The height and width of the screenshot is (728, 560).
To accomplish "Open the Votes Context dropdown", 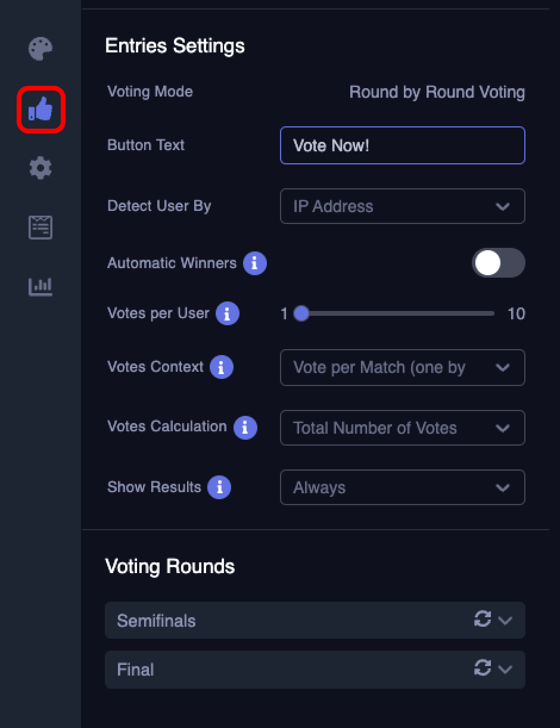I will 403,368.
